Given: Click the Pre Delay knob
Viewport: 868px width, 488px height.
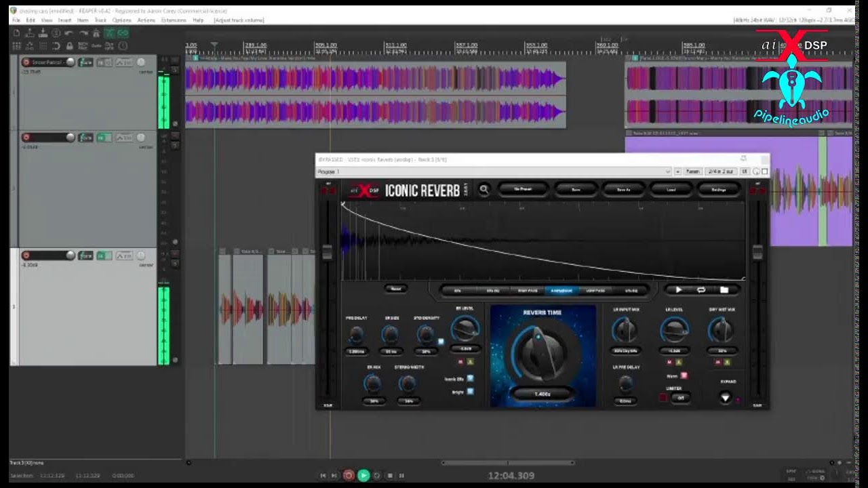Looking at the screenshot, I should pyautogui.click(x=356, y=333).
